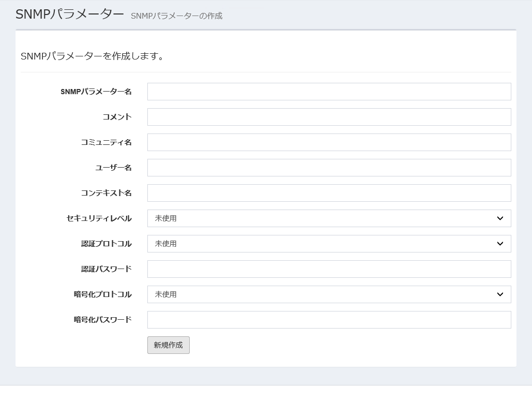
Task: Click into the ユーザー名 field
Action: coord(329,168)
